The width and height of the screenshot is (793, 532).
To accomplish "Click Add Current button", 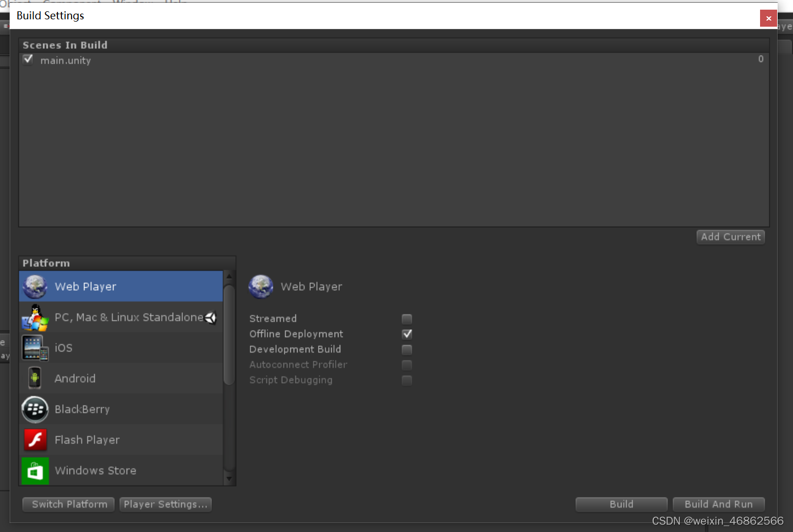I will pyautogui.click(x=731, y=237).
